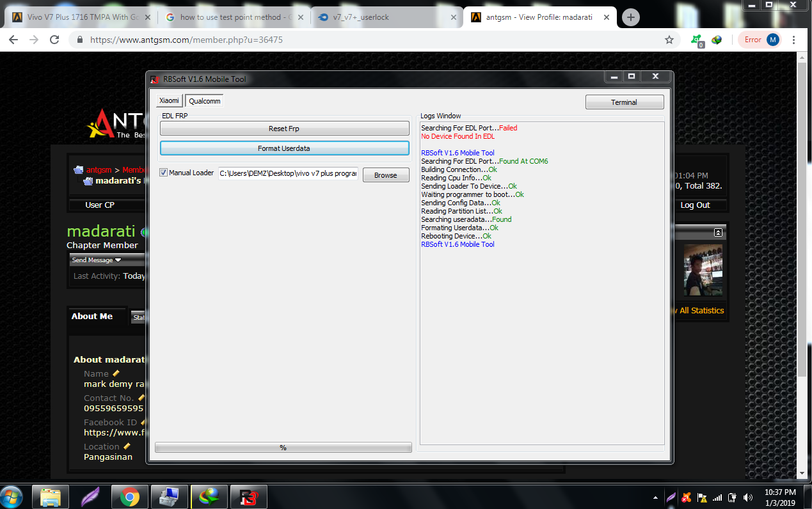Reload the antgsm page
Image resolution: width=812 pixels, height=509 pixels.
click(x=54, y=40)
